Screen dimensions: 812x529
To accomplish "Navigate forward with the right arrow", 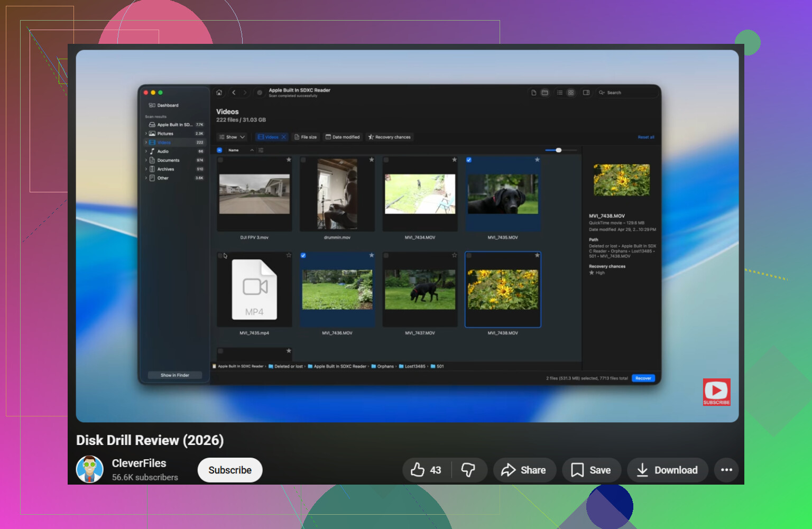I will [x=245, y=92].
